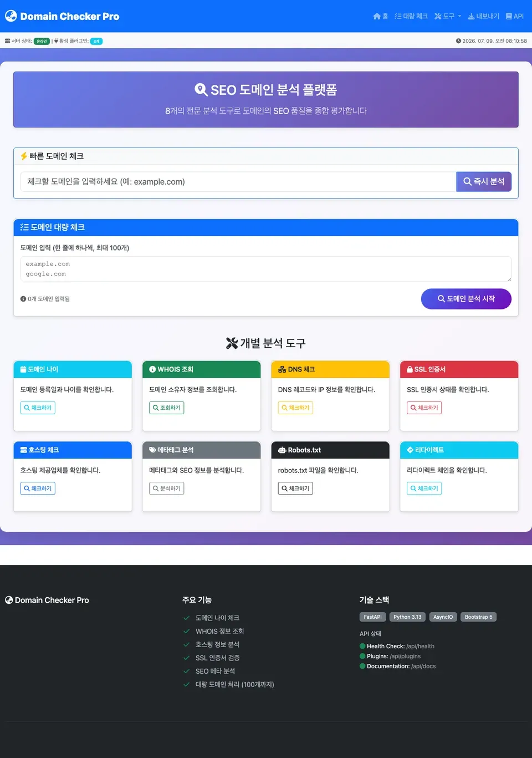532x758 pixels.
Task: Expand the 도구 tools dropdown
Action: (x=448, y=16)
